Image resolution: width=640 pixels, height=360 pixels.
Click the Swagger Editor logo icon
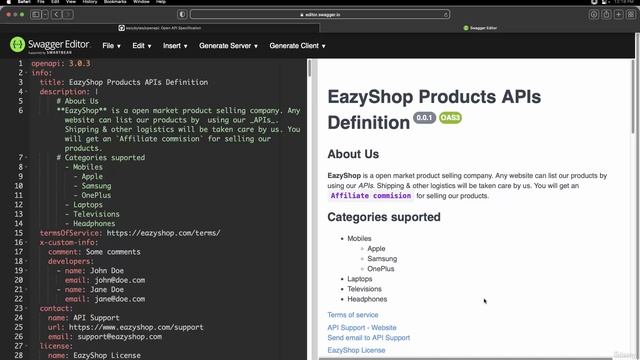coord(18,44)
